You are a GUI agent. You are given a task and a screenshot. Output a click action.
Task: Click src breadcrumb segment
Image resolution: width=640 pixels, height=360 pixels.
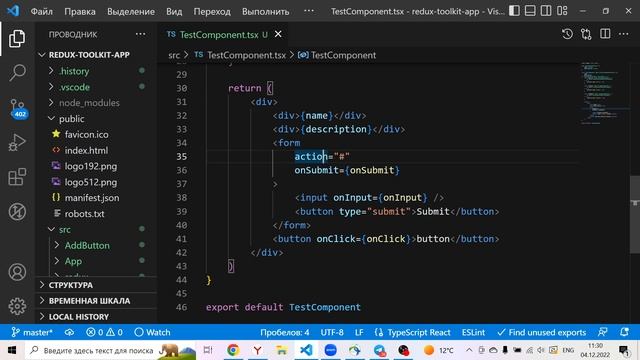(x=174, y=55)
